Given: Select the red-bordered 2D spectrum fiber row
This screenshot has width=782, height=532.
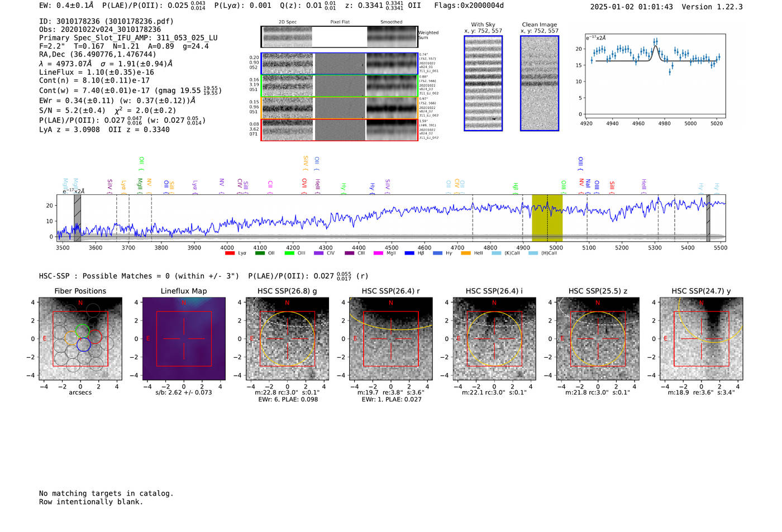Looking at the screenshot, I should (x=339, y=130).
